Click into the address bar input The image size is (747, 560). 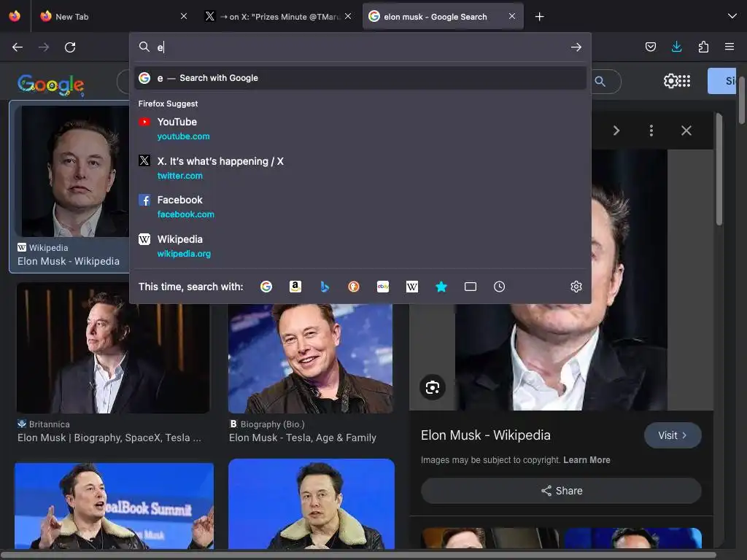(362, 47)
